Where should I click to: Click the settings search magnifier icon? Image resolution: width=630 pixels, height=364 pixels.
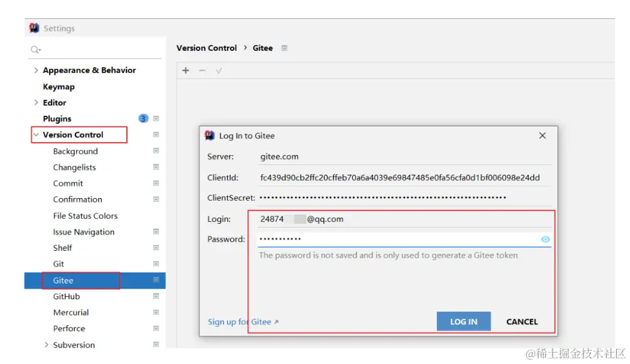[35, 50]
